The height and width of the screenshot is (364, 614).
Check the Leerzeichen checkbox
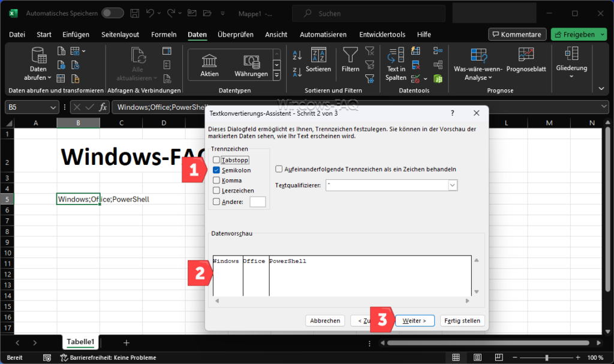216,191
